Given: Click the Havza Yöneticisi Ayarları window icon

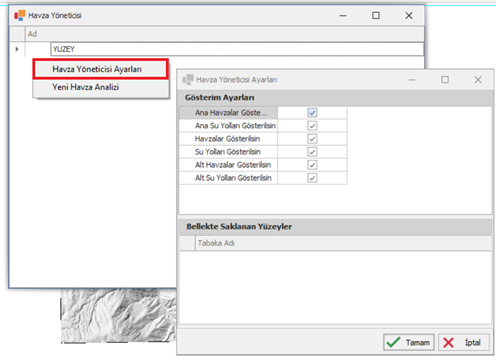Looking at the screenshot, I should coord(188,80).
